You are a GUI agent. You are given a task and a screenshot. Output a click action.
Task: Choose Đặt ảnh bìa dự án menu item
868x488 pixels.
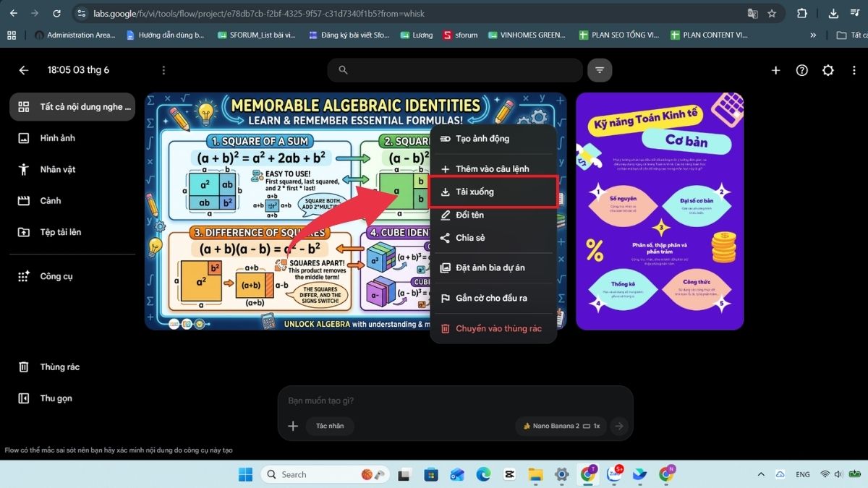pos(493,267)
